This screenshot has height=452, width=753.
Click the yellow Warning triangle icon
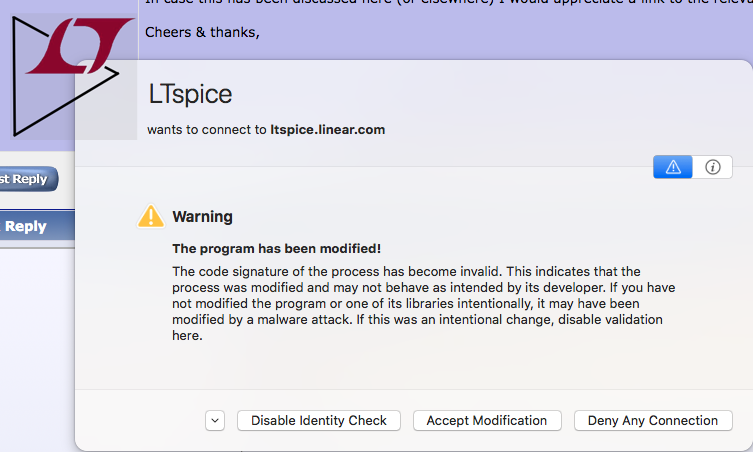pos(151,216)
